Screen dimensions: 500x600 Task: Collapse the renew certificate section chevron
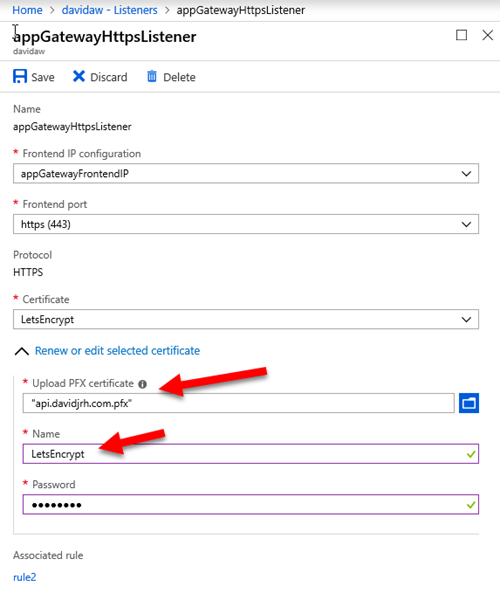pyautogui.click(x=22, y=351)
